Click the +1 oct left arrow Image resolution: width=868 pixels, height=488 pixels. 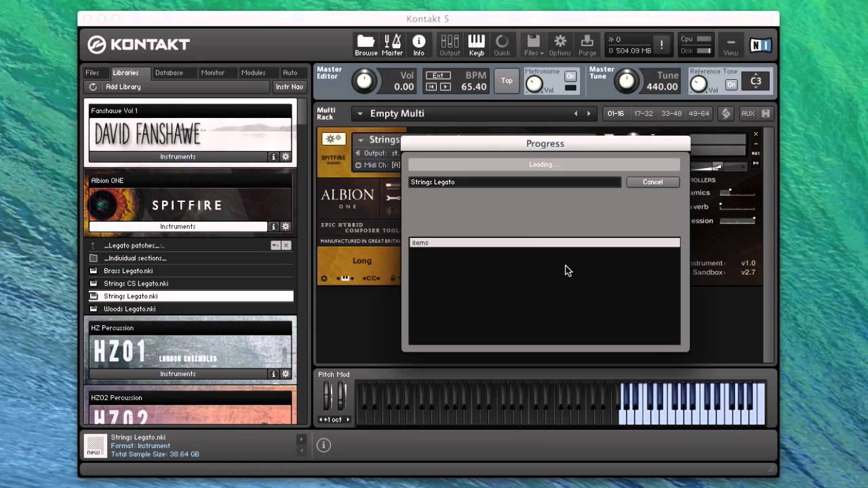coord(321,420)
